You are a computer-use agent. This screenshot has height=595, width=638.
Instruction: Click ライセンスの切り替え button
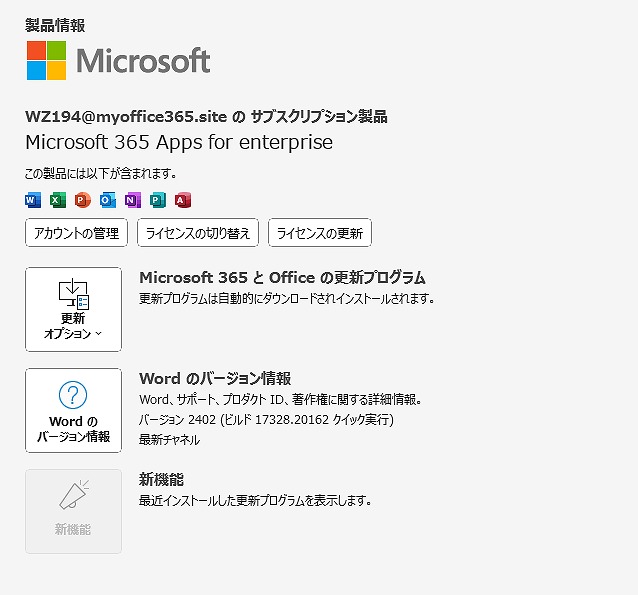tap(198, 233)
